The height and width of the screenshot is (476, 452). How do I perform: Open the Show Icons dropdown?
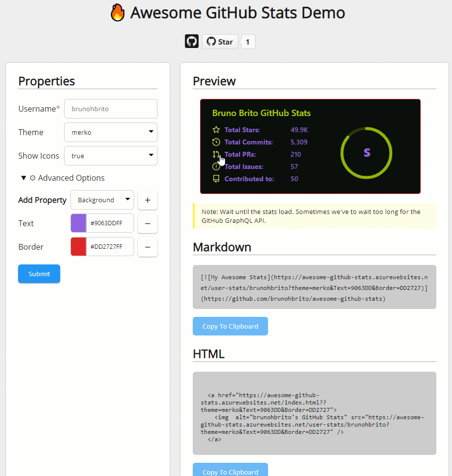pos(111,156)
